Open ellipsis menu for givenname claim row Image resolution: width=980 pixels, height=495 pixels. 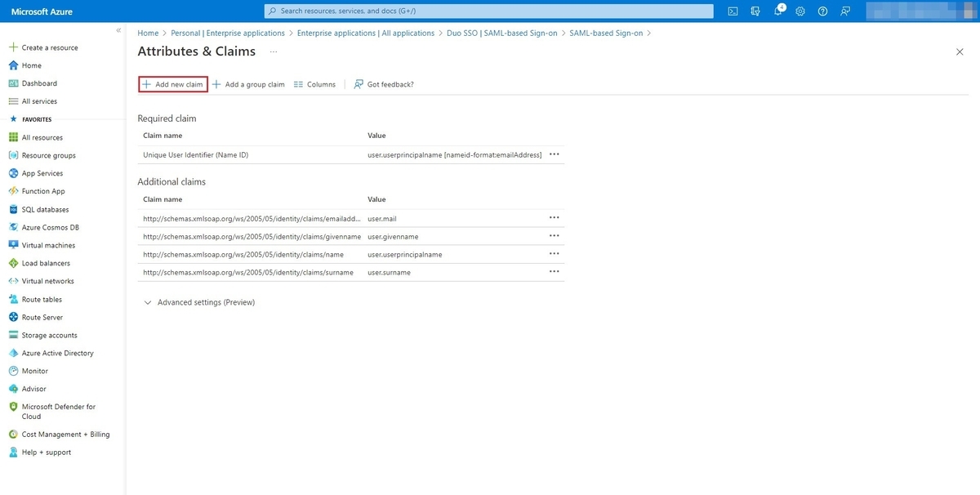(x=555, y=236)
